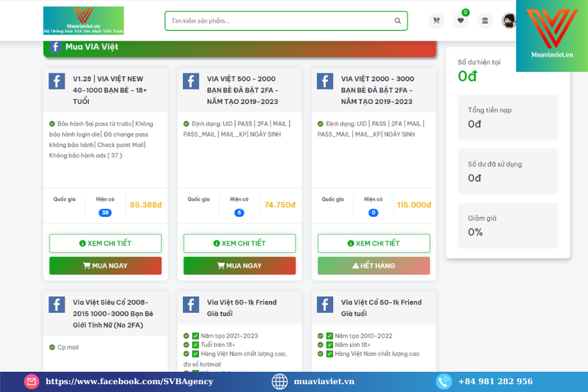Image resolution: width=588 pixels, height=392 pixels.
Task: Click the 74.750đ price
Action: [280, 204]
